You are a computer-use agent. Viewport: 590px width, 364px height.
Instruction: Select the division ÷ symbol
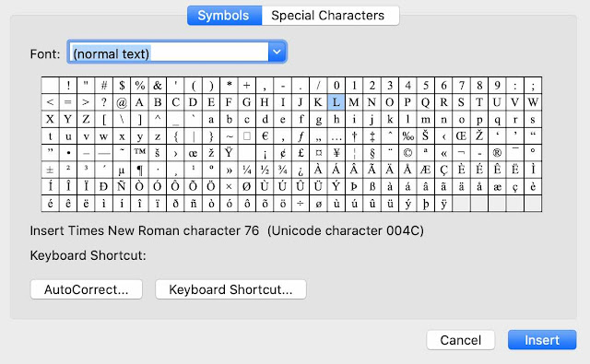point(301,204)
